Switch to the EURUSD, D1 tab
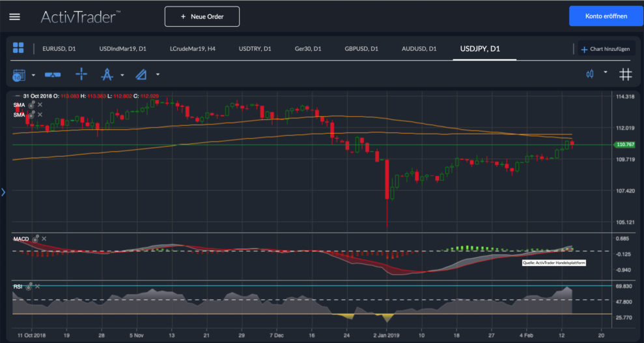Image resolution: width=644 pixels, height=343 pixels. coord(59,48)
